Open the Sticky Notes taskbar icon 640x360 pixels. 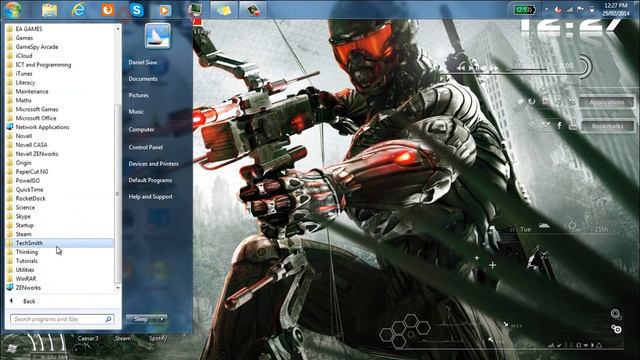(x=223, y=10)
